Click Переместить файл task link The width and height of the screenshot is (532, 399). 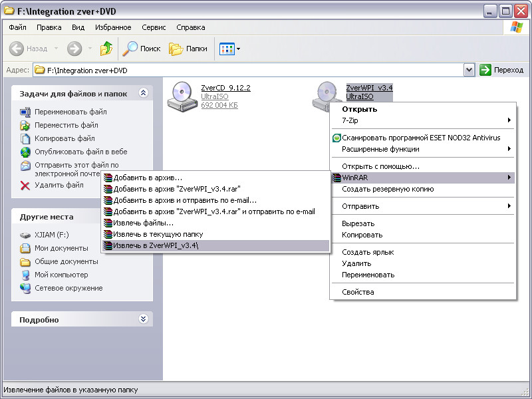(66, 125)
